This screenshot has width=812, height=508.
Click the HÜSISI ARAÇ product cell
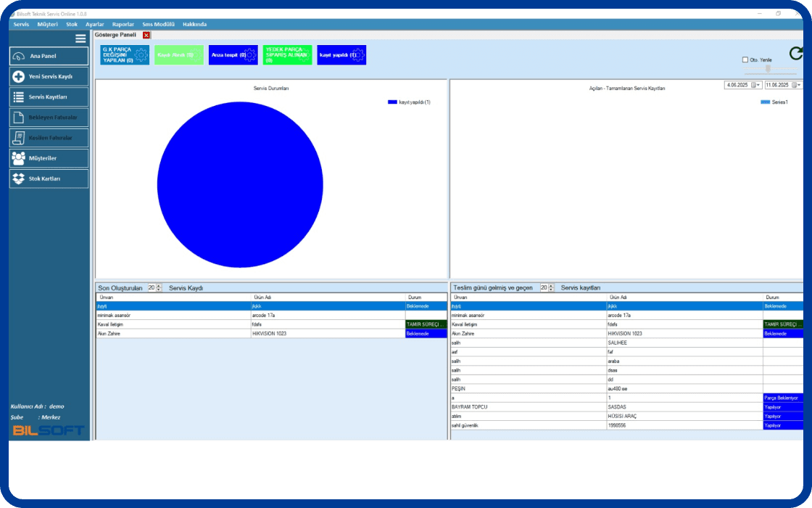[x=684, y=417]
